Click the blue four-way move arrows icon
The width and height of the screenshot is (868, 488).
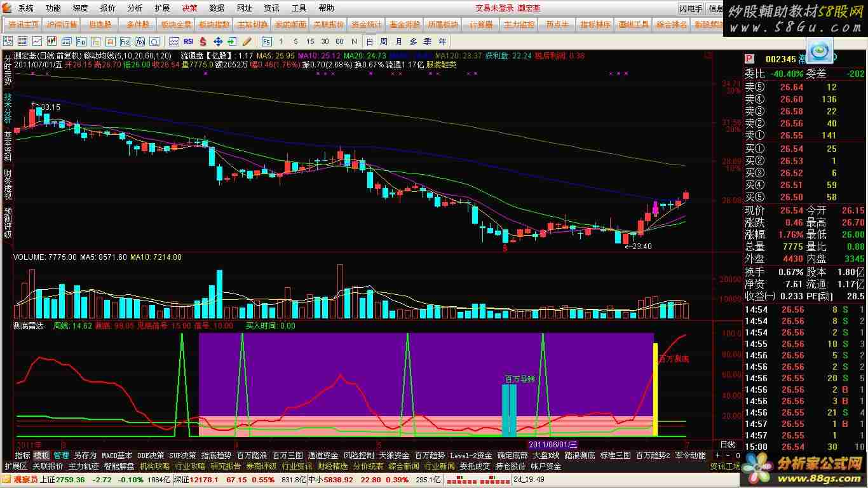218,41
